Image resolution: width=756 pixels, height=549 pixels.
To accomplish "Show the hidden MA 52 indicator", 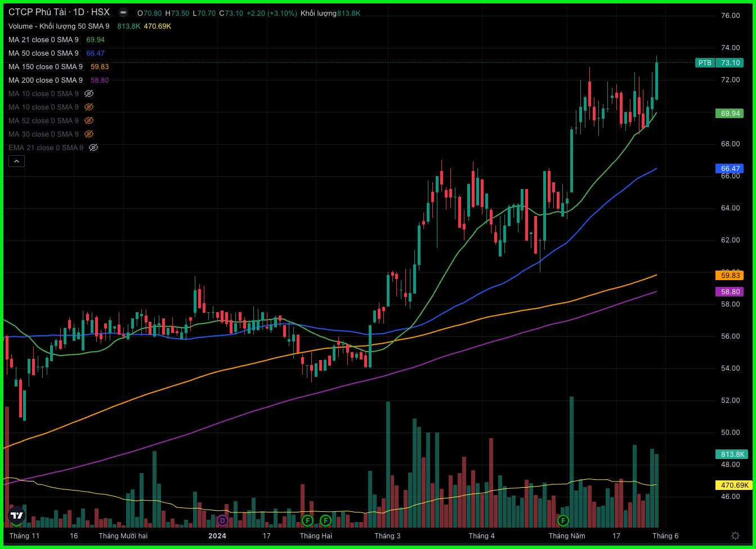I will click(88, 120).
